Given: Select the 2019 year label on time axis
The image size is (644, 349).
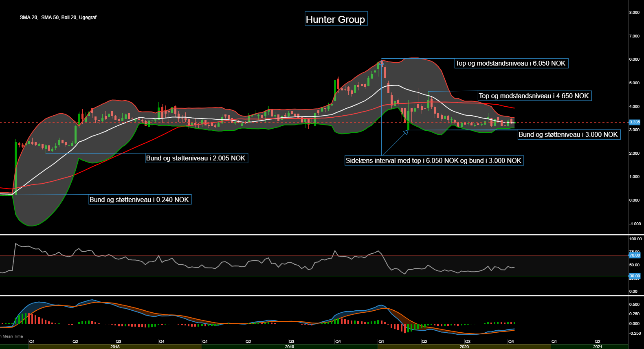Looking at the screenshot, I should point(290,347).
